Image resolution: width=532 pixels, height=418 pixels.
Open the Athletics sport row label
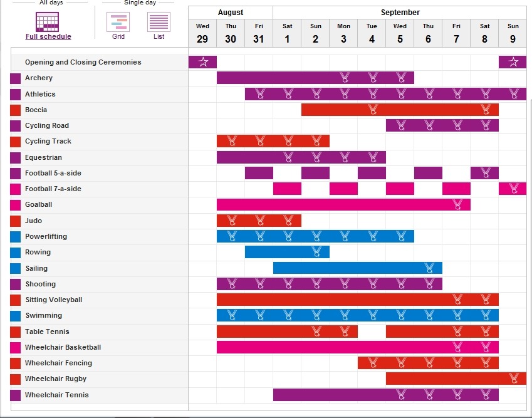[40, 94]
